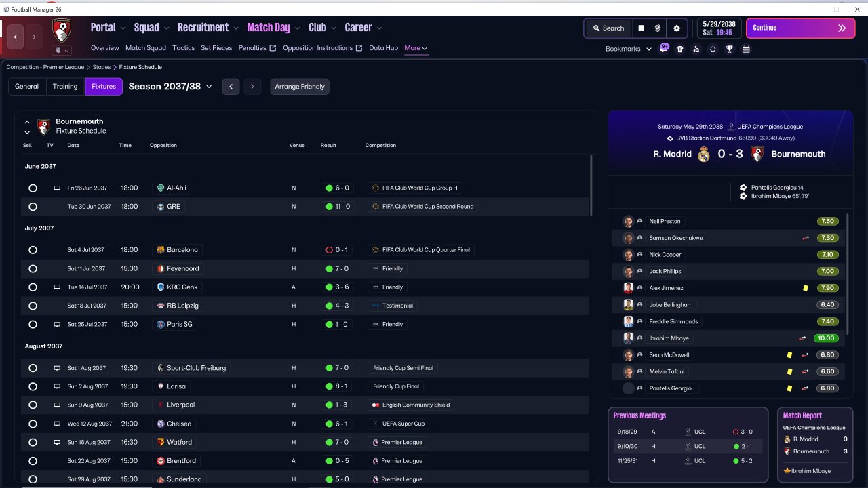Viewport: 868px width, 488px height.
Task: Open the world globe icon in top bar
Action: 658,28
